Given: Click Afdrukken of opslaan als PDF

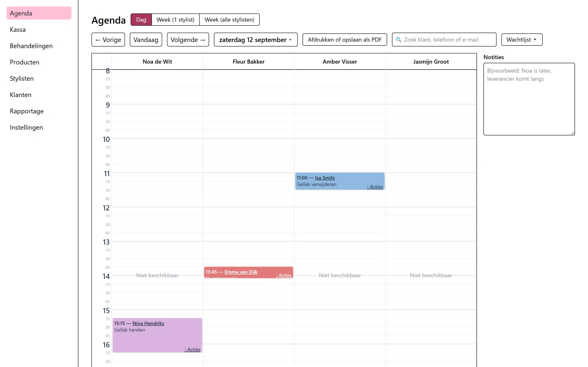Looking at the screenshot, I should tap(345, 39).
